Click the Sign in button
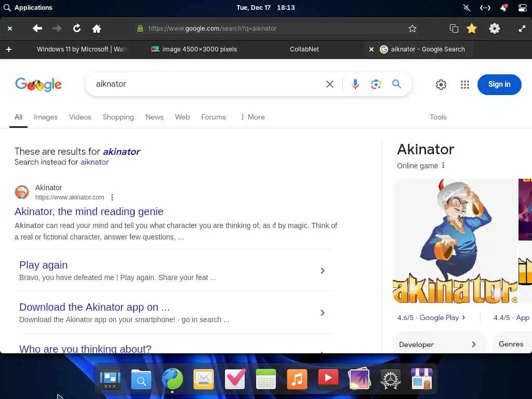 point(499,85)
